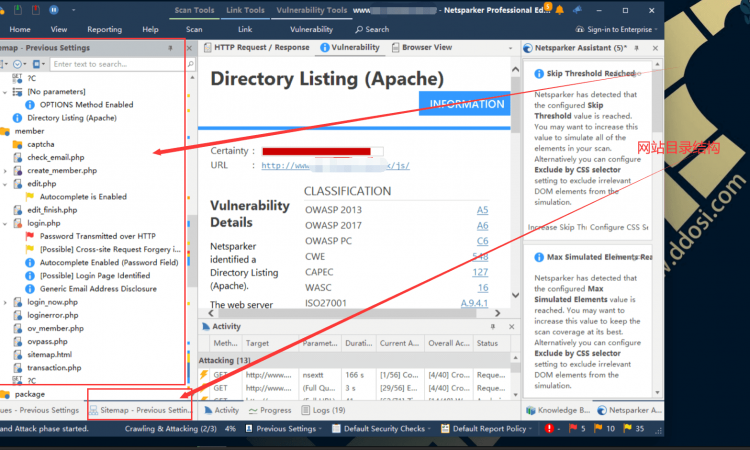Open the OWASP PC C6 link
750x450 pixels.
[x=482, y=241]
